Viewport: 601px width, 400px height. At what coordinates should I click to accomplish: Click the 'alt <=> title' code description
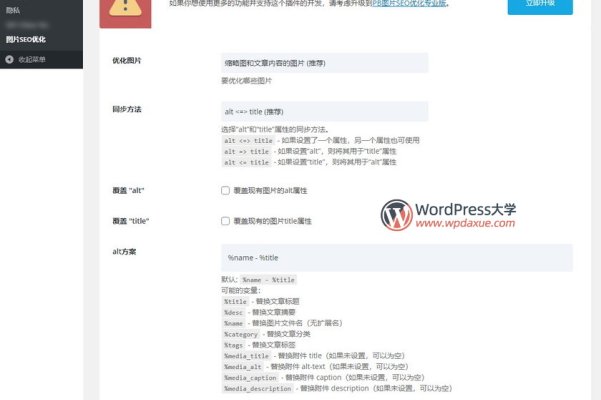[x=248, y=141]
